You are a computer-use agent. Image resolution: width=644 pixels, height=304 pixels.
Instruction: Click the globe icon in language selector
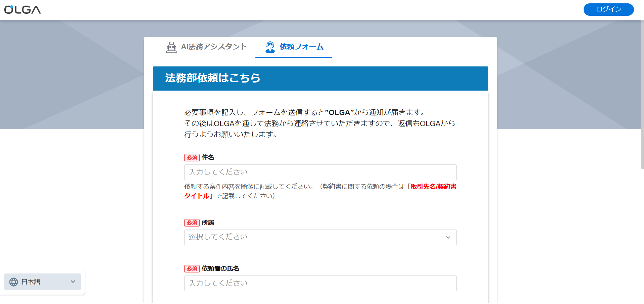point(14,282)
